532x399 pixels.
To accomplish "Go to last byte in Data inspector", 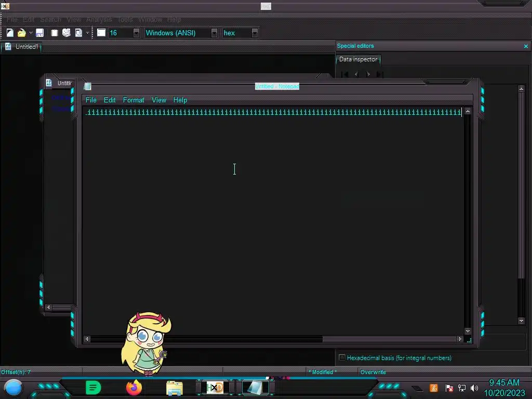I will click(x=380, y=74).
